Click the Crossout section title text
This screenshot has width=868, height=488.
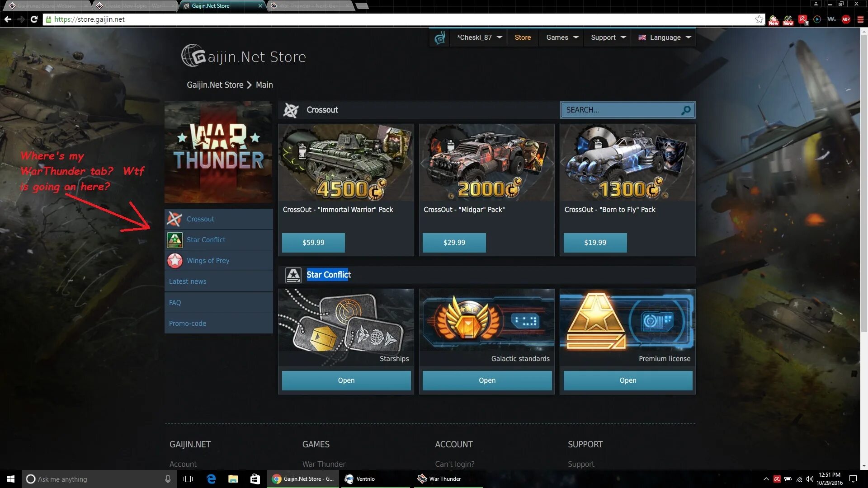[x=322, y=110]
